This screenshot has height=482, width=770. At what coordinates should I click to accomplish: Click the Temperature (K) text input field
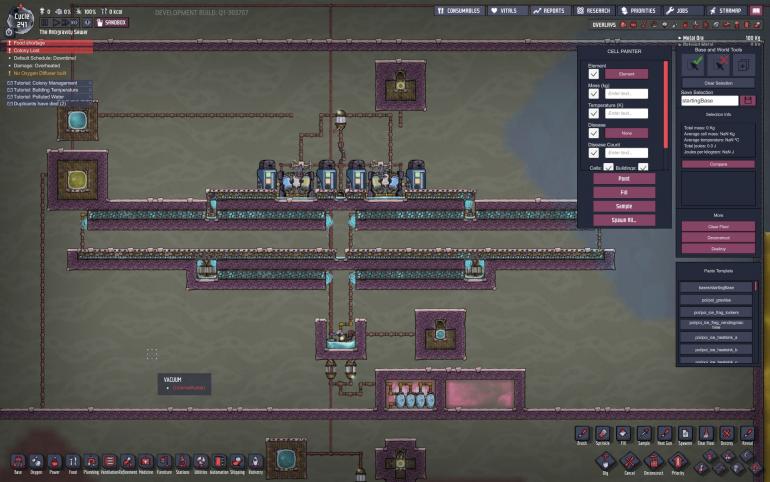point(626,113)
